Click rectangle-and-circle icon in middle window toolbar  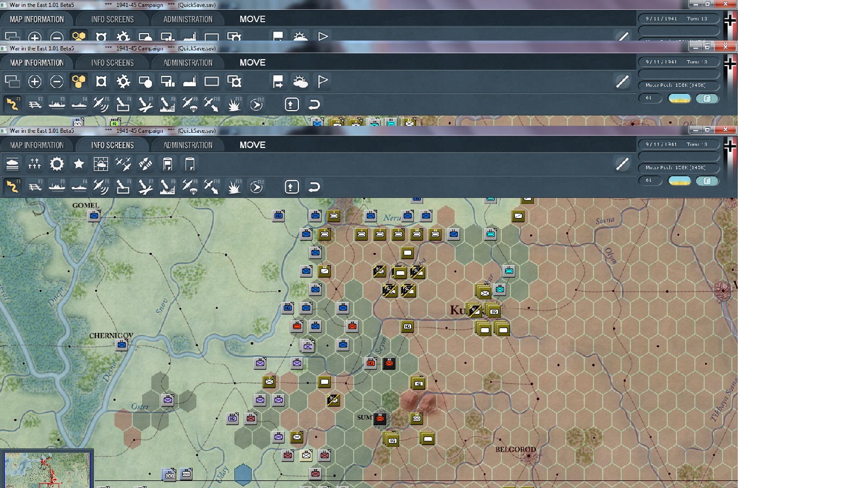[x=145, y=81]
